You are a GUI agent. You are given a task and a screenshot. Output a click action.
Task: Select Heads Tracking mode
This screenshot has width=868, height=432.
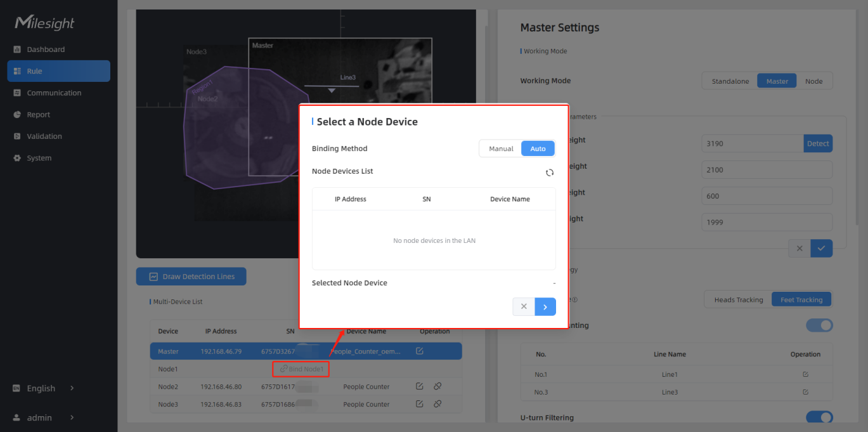coord(738,299)
